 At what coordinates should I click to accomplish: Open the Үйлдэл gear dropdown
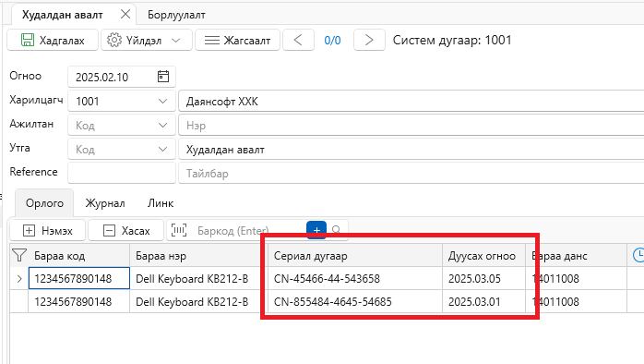click(x=147, y=40)
